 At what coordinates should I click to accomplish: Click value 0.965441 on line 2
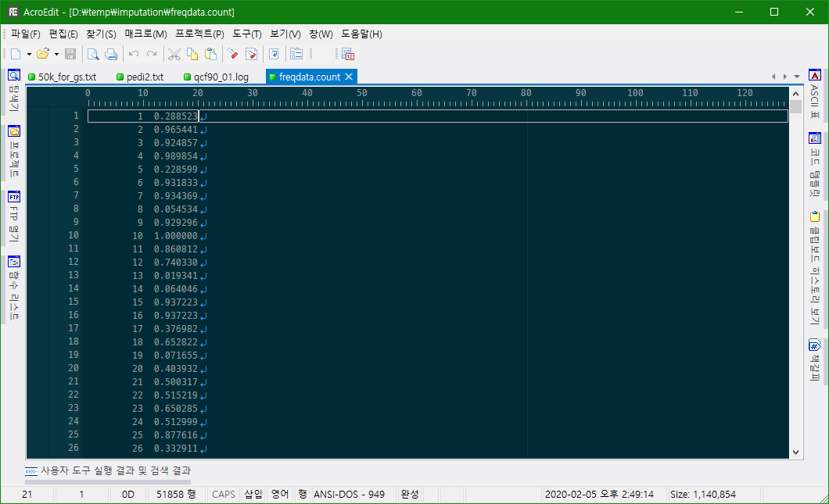click(175, 130)
